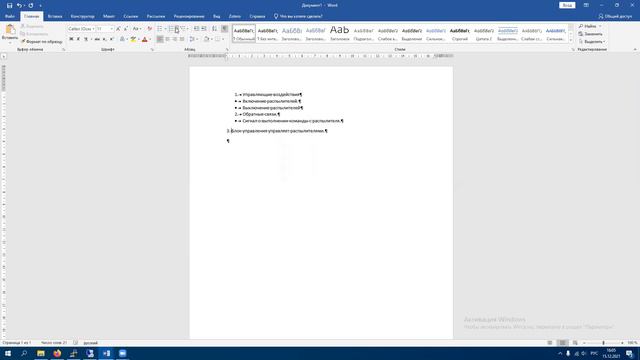Select the Обычный (Normal) style

pos(244,33)
